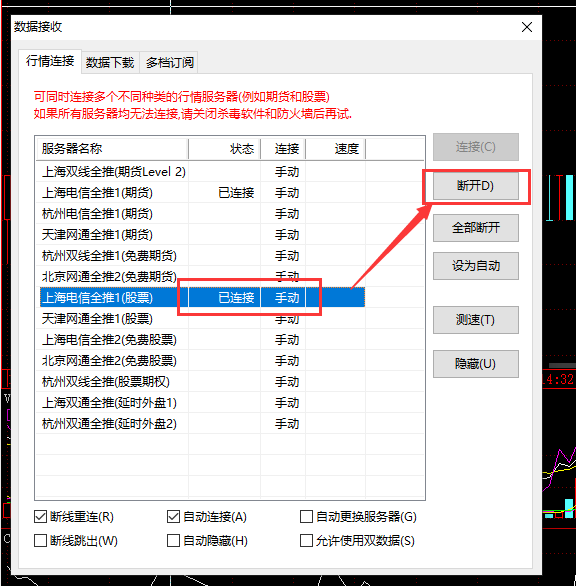Click 手动 cell of 杭州双线全推(股票期权) row

[x=287, y=382]
